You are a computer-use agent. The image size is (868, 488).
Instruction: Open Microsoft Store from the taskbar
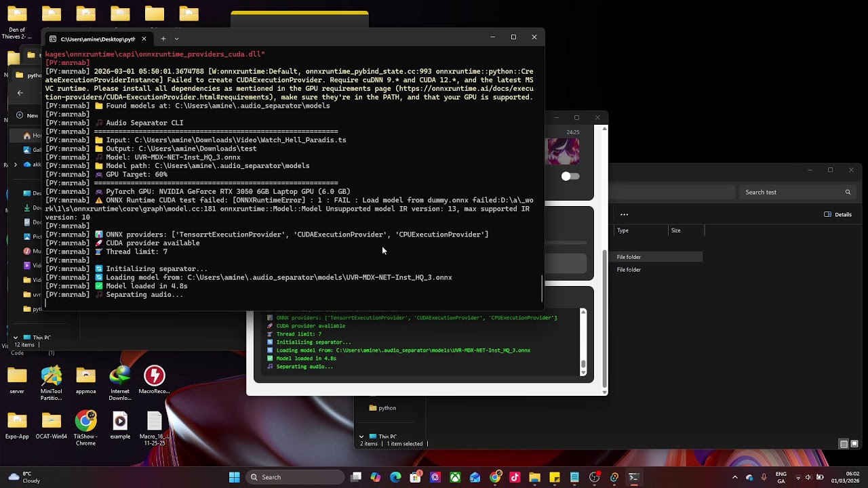(415, 477)
